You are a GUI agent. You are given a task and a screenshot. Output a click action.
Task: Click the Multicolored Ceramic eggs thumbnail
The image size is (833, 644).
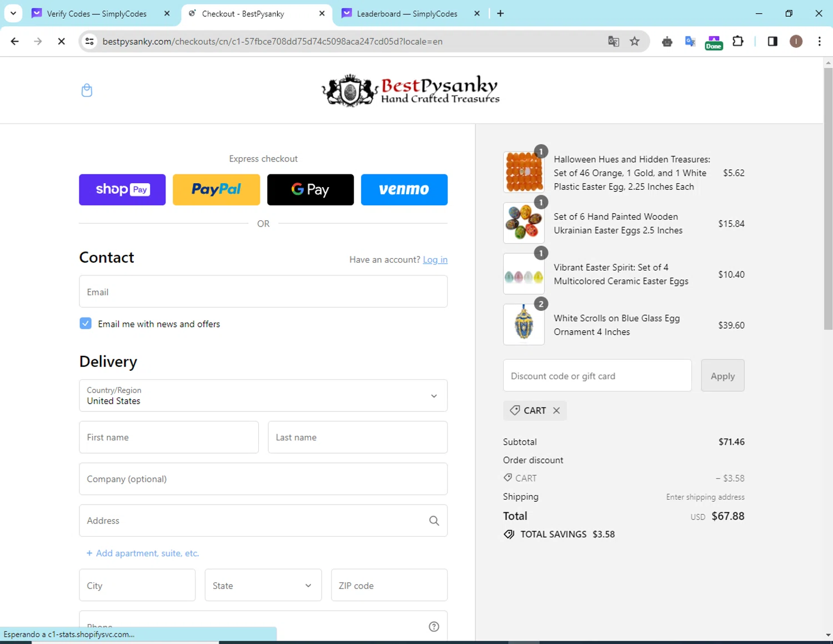524,274
